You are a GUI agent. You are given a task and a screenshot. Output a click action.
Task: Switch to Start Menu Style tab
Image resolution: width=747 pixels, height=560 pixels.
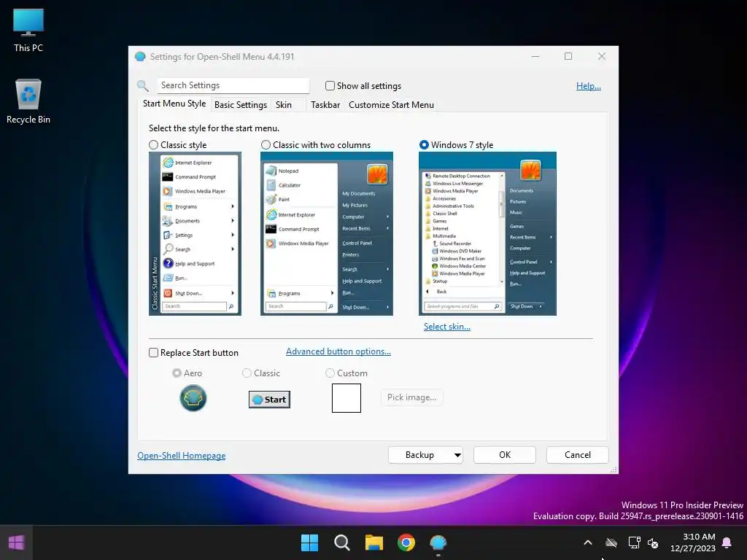pyautogui.click(x=174, y=104)
